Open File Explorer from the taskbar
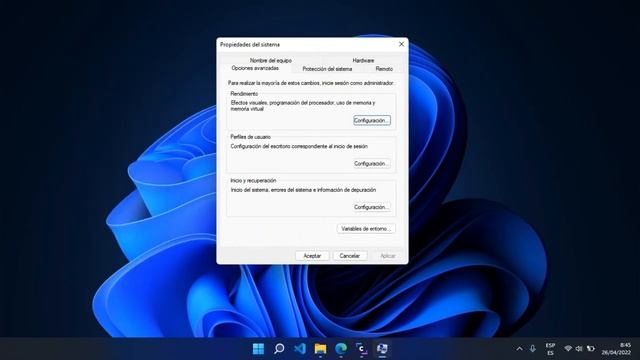Image resolution: width=640 pixels, height=360 pixels. tap(320, 349)
